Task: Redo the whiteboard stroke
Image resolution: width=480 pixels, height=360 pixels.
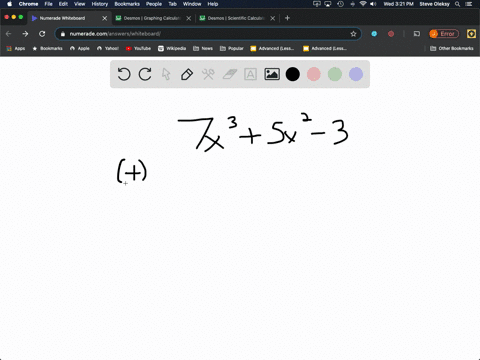Action: [x=145, y=74]
